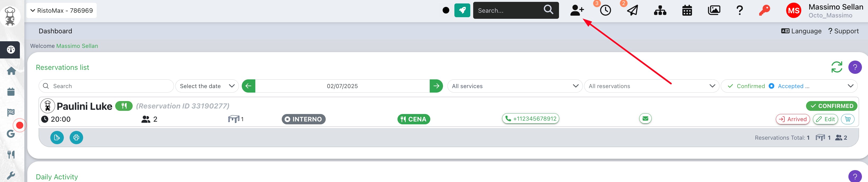Viewport: 868px width, 182px height.
Task: Open the clock history icon with badge
Action: point(605,10)
